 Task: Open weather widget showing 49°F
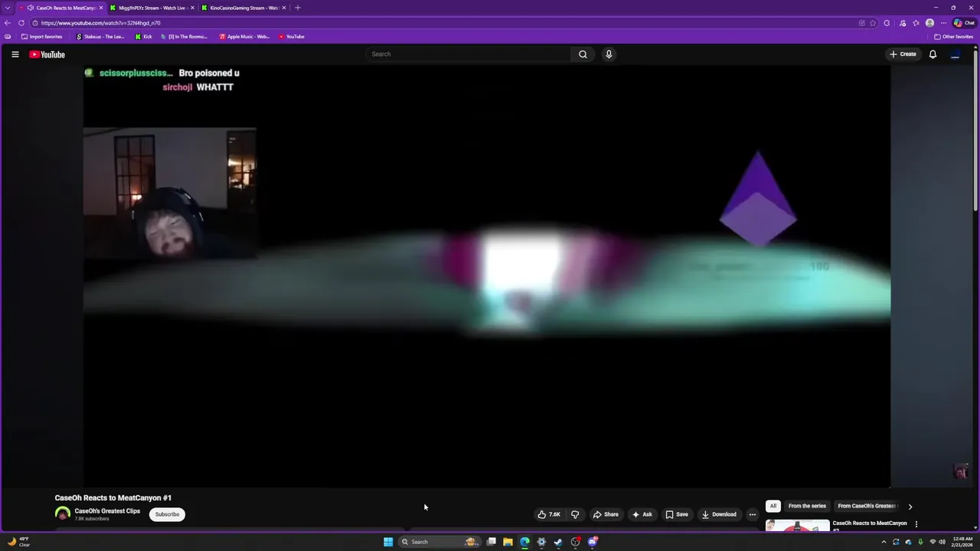(x=18, y=542)
